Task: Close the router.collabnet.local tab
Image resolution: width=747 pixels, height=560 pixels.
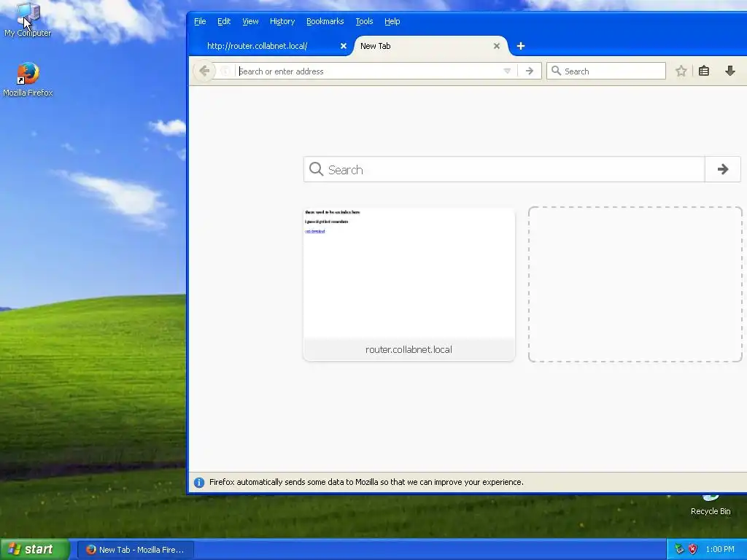Action: pyautogui.click(x=344, y=46)
